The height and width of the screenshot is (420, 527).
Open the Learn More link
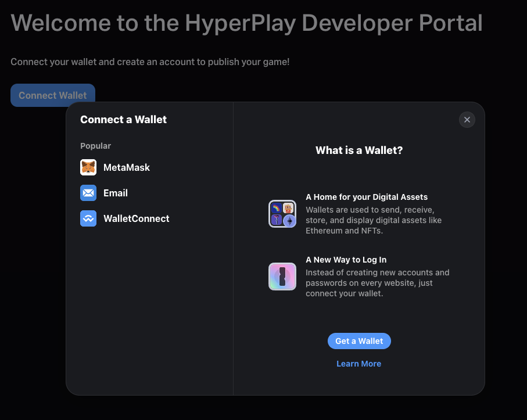click(x=359, y=364)
